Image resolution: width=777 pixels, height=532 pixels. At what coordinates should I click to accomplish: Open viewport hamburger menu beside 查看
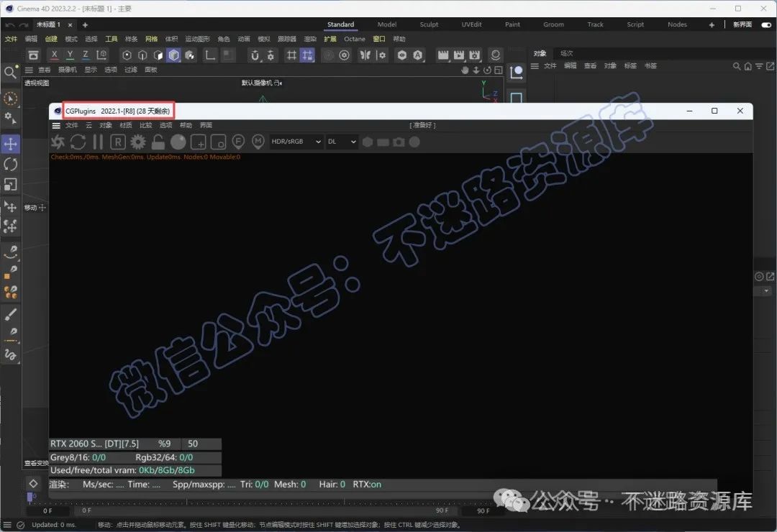(x=29, y=70)
